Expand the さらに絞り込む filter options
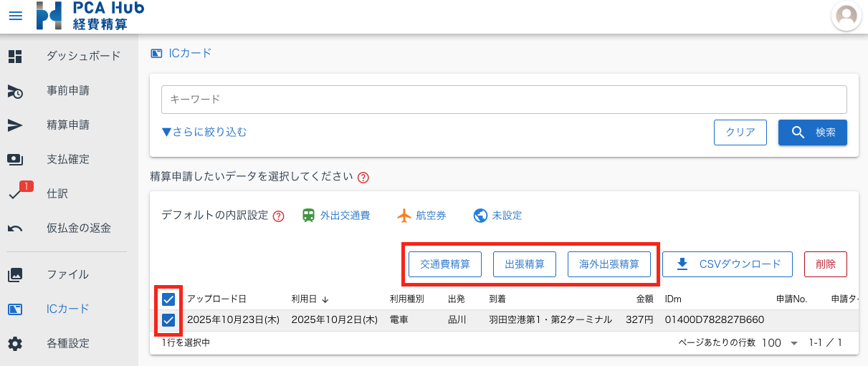 tap(204, 132)
